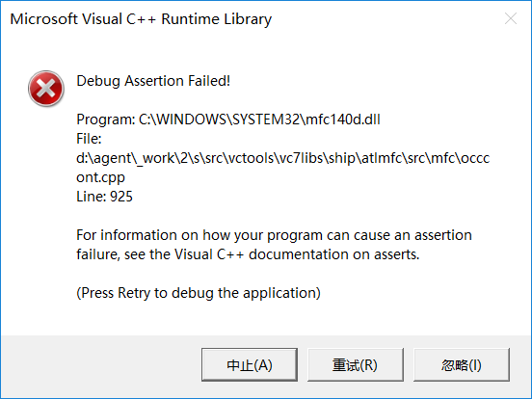Click the line number 925

[x=121, y=197]
